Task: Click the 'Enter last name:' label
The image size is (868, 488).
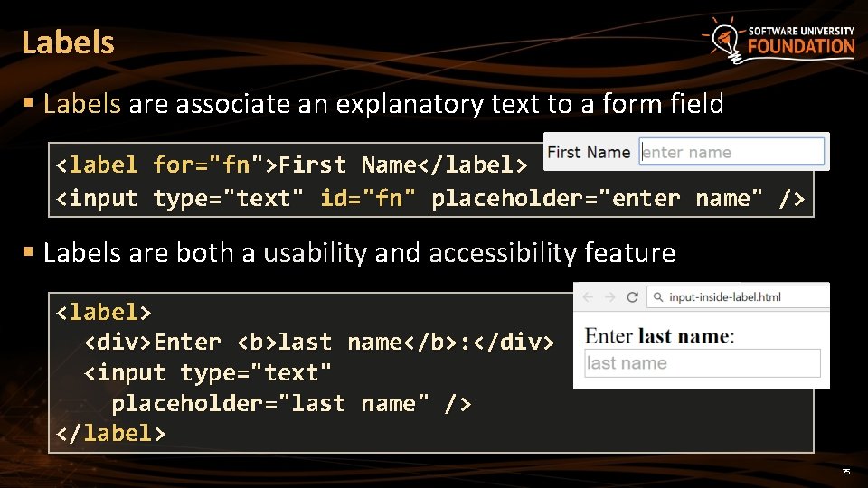Action: [659, 336]
